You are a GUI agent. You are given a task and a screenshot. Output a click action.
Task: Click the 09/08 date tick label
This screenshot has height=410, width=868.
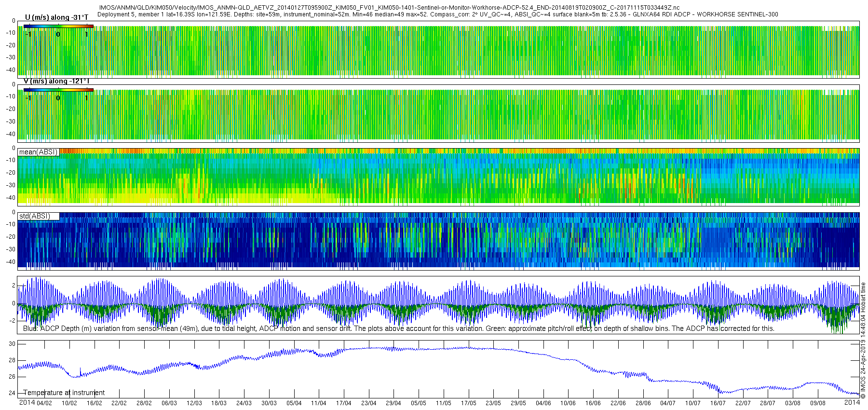(817, 403)
